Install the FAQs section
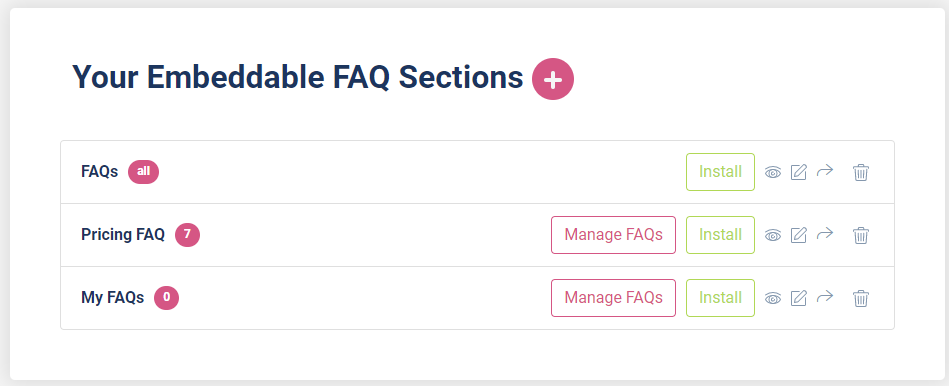The image size is (949, 386). click(x=720, y=172)
